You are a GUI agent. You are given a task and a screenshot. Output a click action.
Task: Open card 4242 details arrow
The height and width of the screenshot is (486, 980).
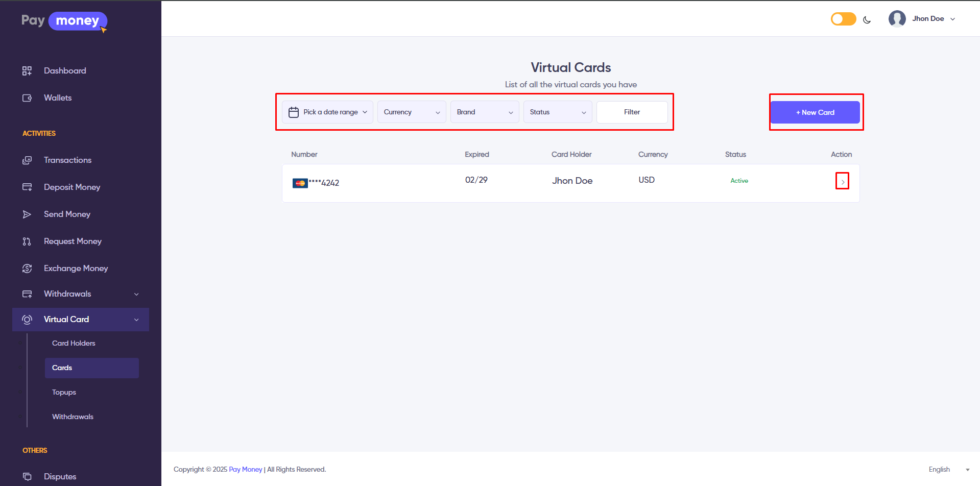842,182
